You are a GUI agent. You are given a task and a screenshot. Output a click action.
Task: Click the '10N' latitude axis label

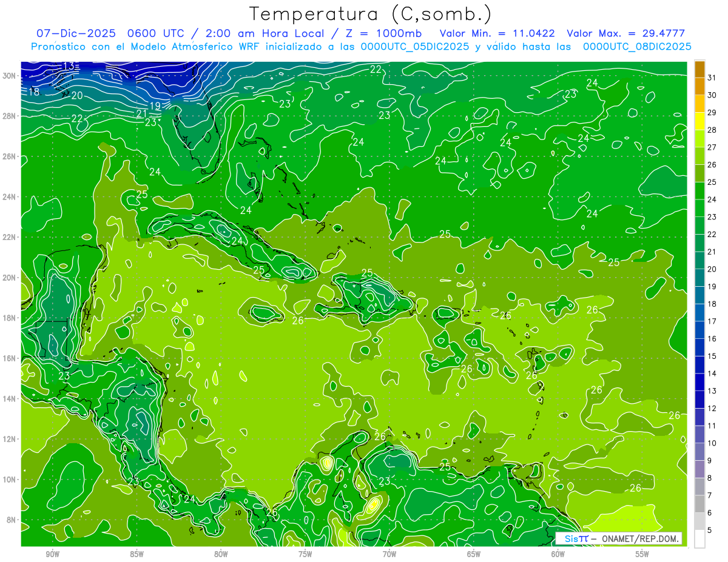coord(10,480)
